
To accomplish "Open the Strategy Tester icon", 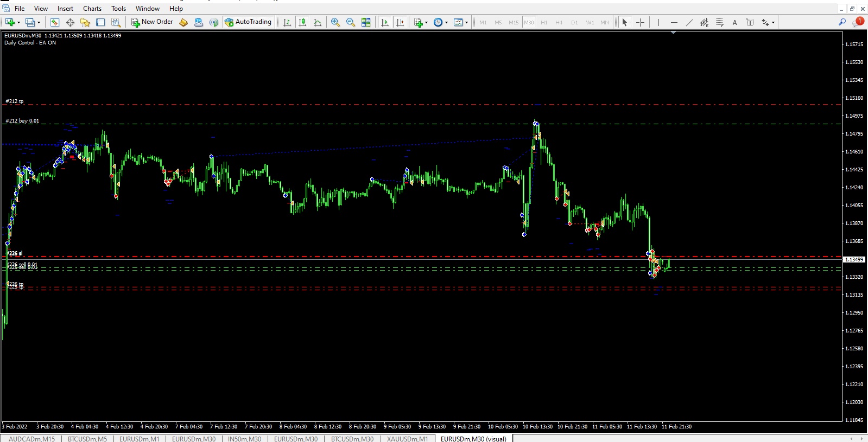I will click(116, 22).
